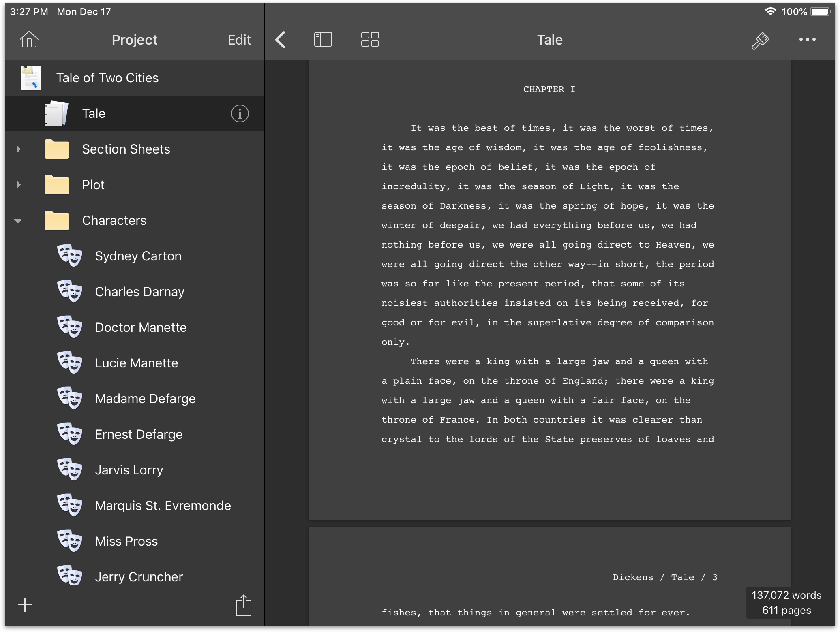Tap the 'Project' sidebar title
The width and height of the screenshot is (840, 632).
pyautogui.click(x=135, y=40)
